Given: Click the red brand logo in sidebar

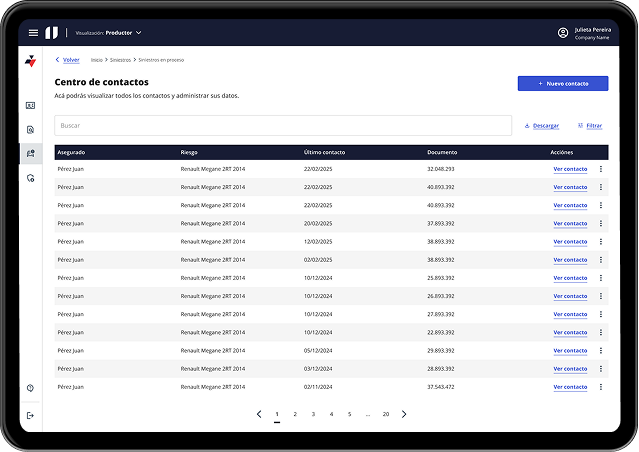Looking at the screenshot, I should [x=30, y=61].
